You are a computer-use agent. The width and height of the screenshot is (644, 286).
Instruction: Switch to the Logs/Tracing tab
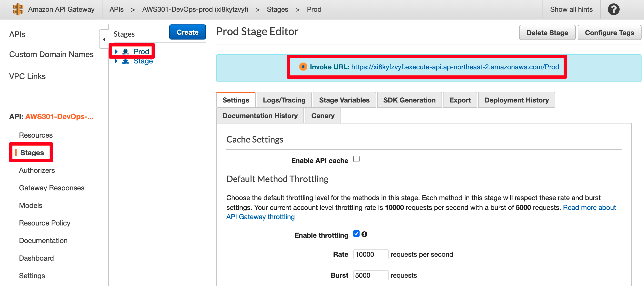[x=284, y=100]
